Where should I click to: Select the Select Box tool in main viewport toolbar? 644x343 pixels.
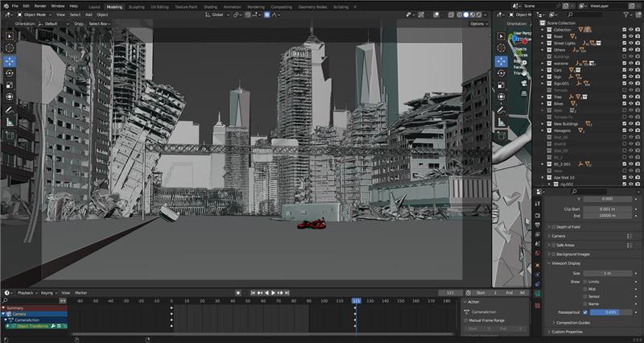coord(10,36)
